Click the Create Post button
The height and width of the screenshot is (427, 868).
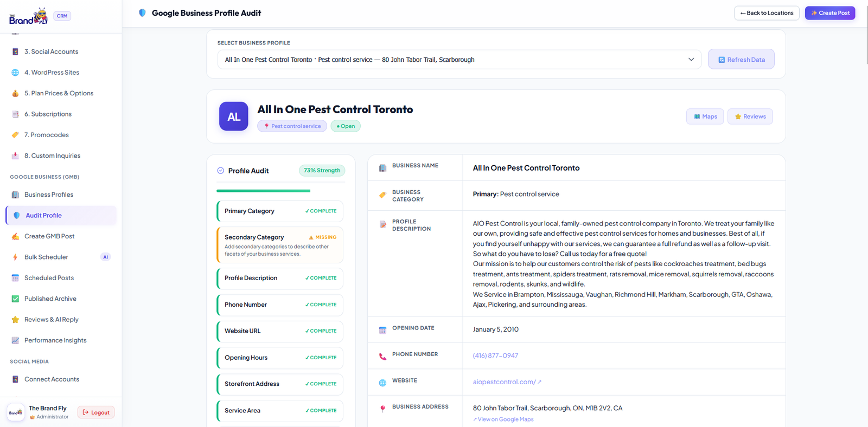click(830, 13)
